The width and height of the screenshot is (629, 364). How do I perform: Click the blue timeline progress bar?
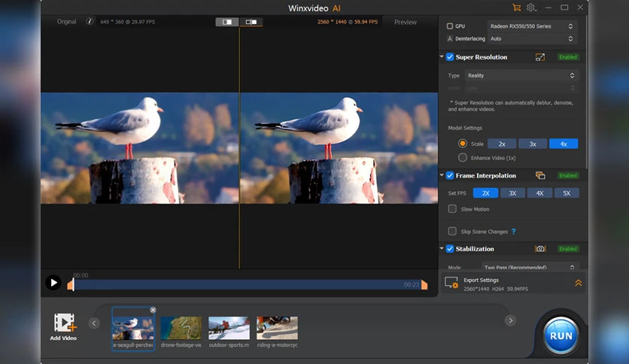(x=247, y=284)
